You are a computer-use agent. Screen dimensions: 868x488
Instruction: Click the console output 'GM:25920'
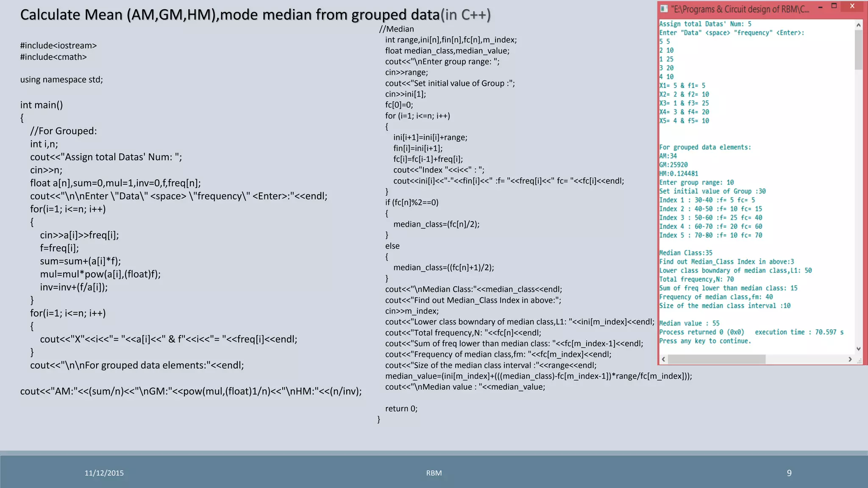click(x=673, y=165)
